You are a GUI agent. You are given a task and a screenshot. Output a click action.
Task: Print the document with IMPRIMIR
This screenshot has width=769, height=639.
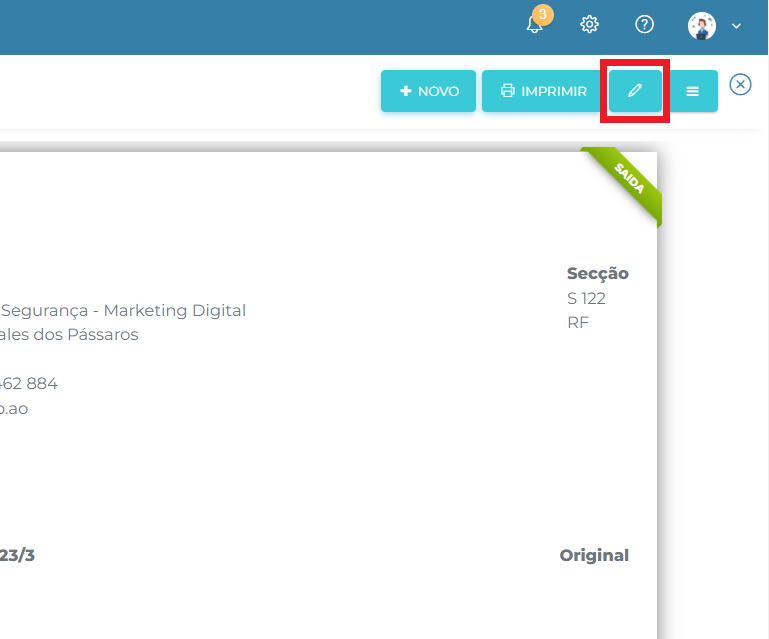(x=543, y=91)
